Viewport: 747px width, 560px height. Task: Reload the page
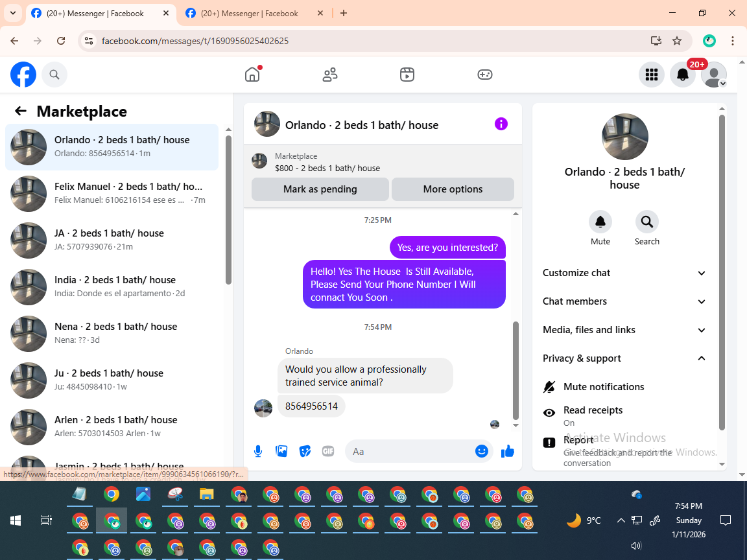pyautogui.click(x=61, y=41)
